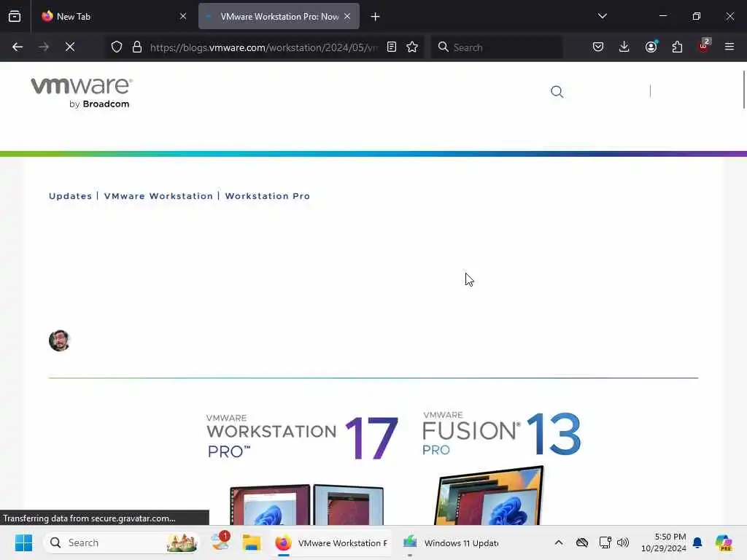The height and width of the screenshot is (560, 747).
Task: Open the VMware site search magnifier
Action: click(x=557, y=91)
